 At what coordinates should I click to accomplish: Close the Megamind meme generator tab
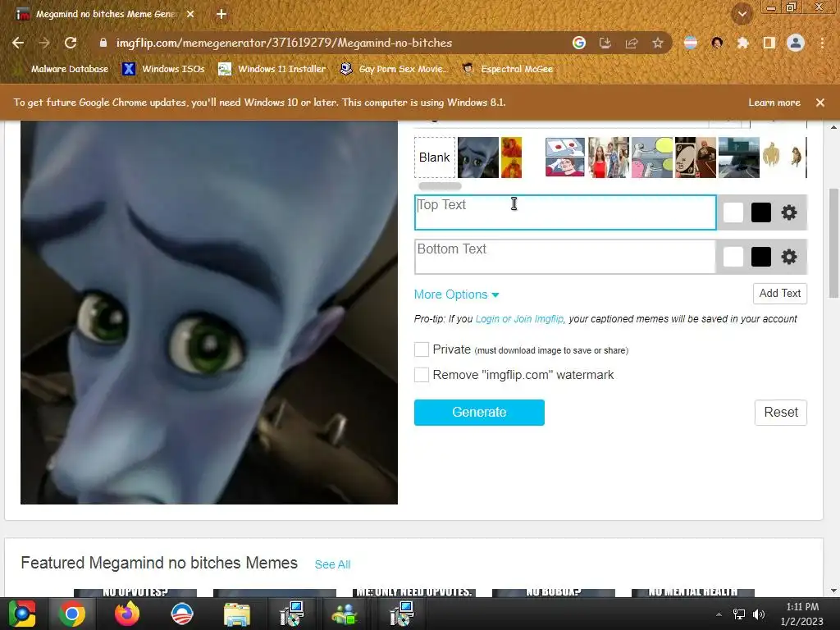190,14
